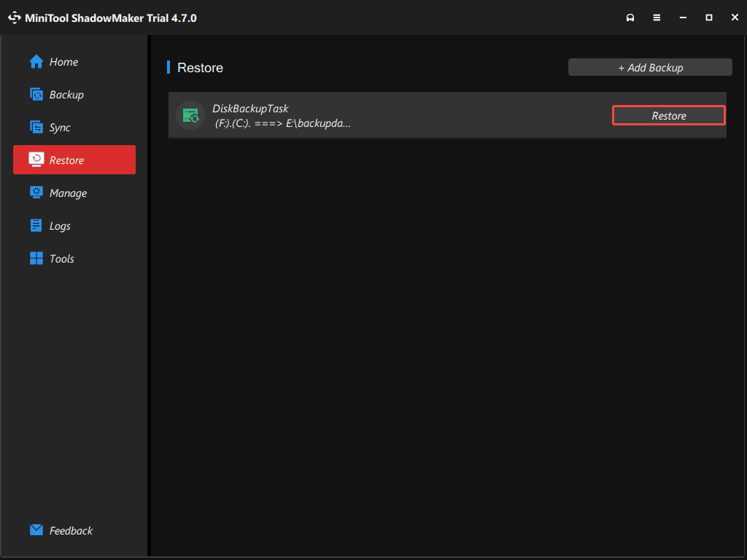The width and height of the screenshot is (747, 560).
Task: Open the Tools section icon
Action: pyautogui.click(x=36, y=258)
